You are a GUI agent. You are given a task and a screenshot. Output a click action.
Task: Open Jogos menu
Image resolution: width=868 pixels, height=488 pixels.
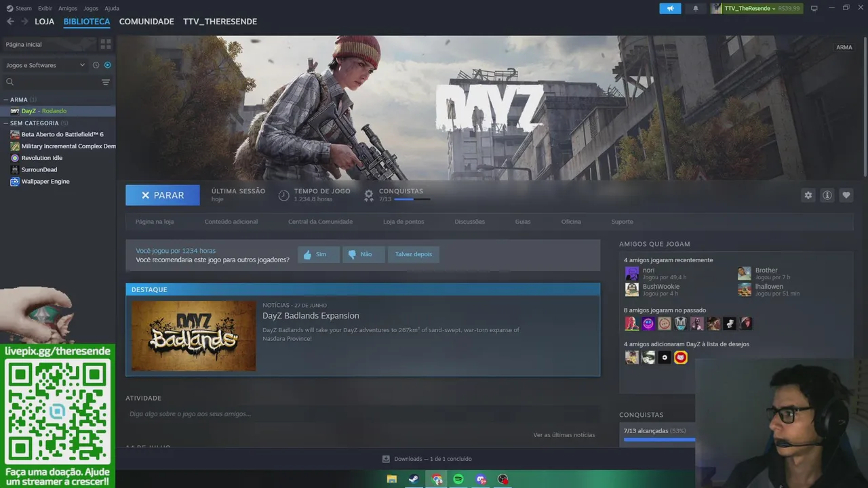pyautogui.click(x=91, y=8)
